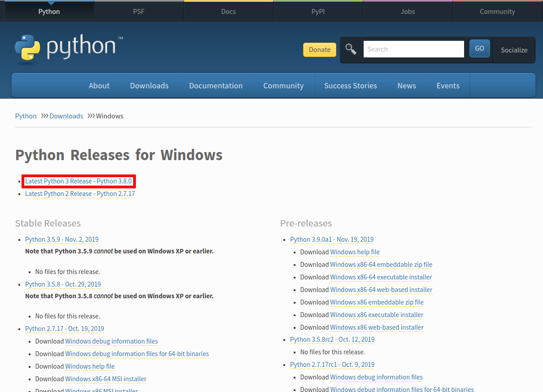Open the Jobs top tab
Viewport: 543px width, 392px height.
click(408, 11)
